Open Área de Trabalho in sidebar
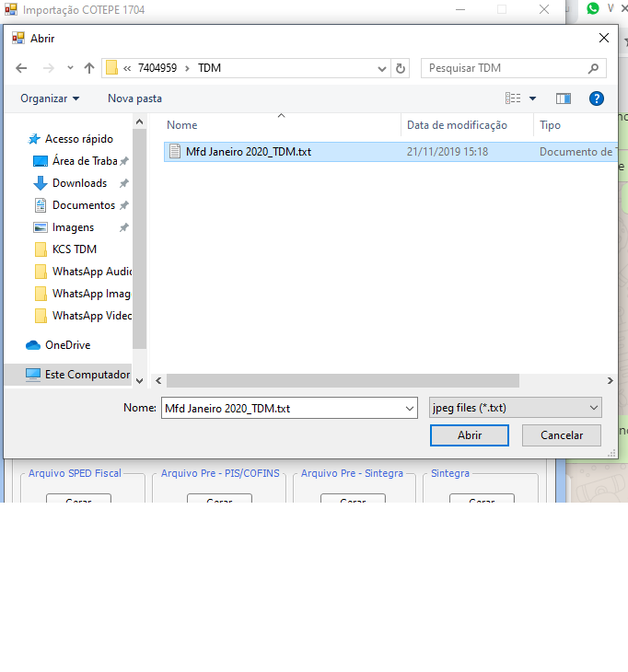Screen dimensions: 628x672 [x=85, y=161]
